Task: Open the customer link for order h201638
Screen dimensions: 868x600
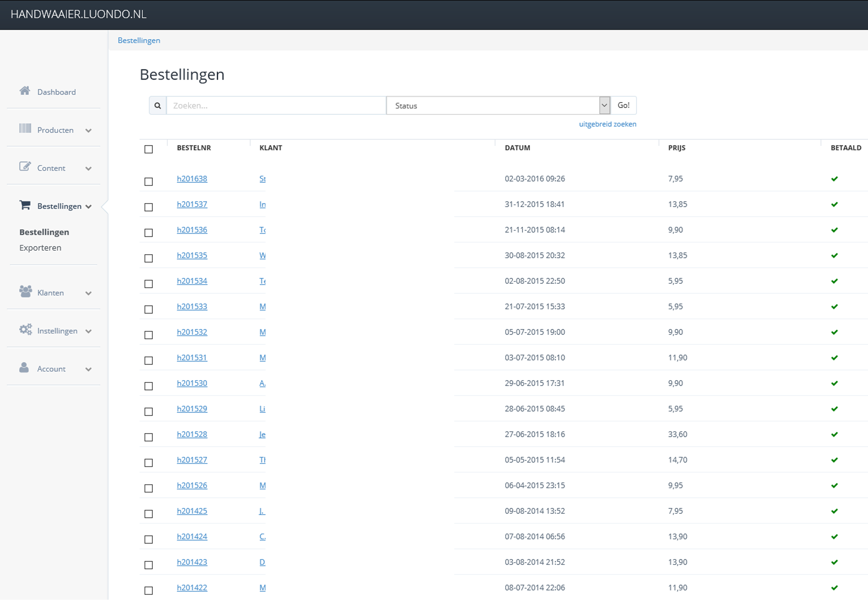Action: coord(262,179)
